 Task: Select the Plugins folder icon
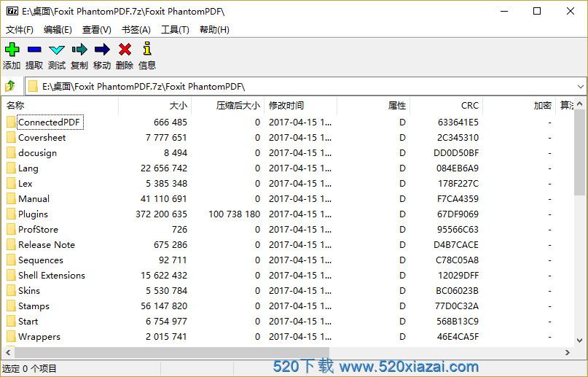tap(11, 214)
